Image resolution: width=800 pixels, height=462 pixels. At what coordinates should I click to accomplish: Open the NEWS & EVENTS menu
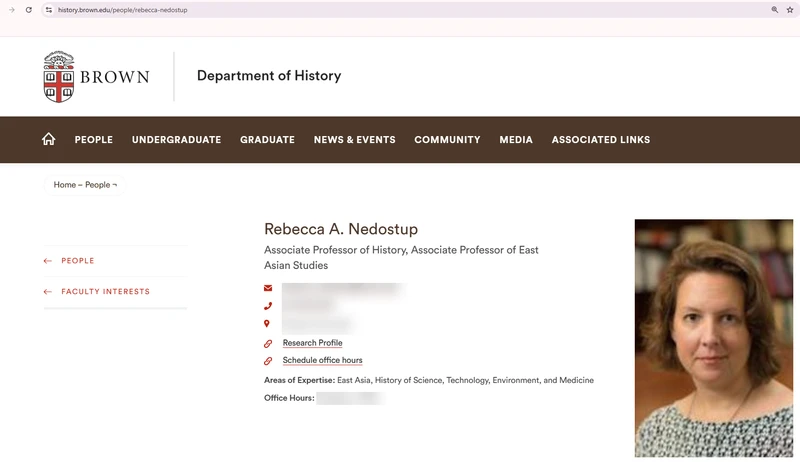[x=355, y=140]
